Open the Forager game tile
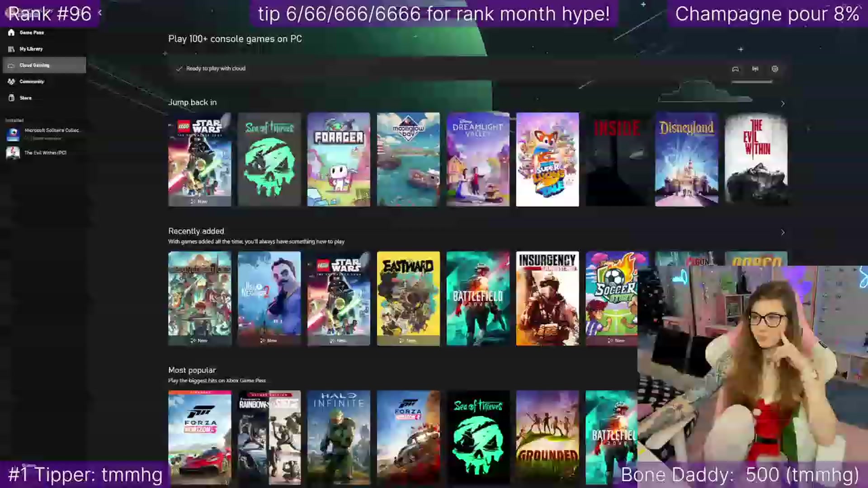The width and height of the screenshot is (868, 488). point(339,160)
